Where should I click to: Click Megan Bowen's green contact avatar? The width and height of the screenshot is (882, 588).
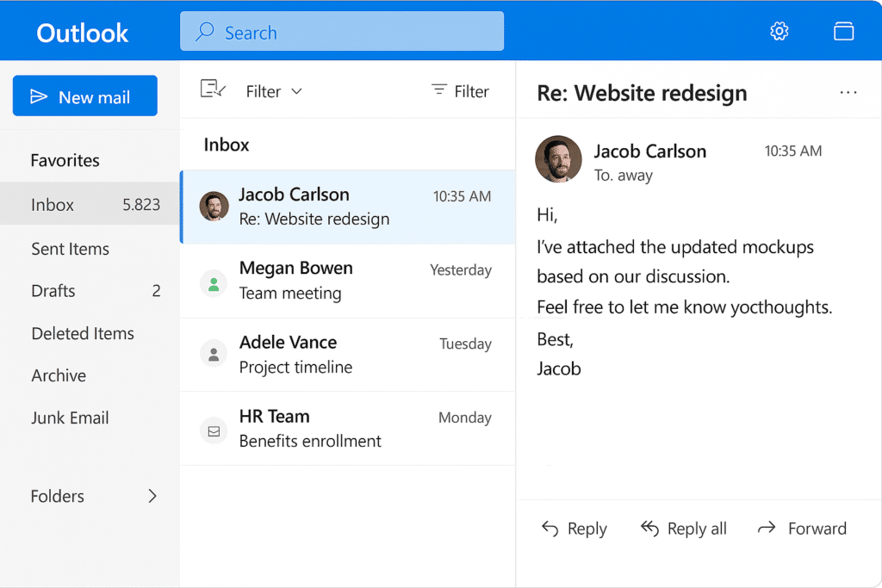214,283
